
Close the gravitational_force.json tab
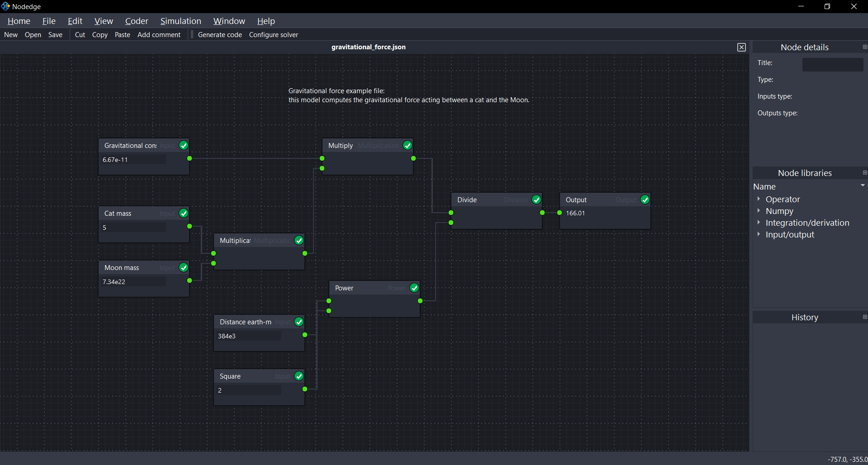[741, 47]
